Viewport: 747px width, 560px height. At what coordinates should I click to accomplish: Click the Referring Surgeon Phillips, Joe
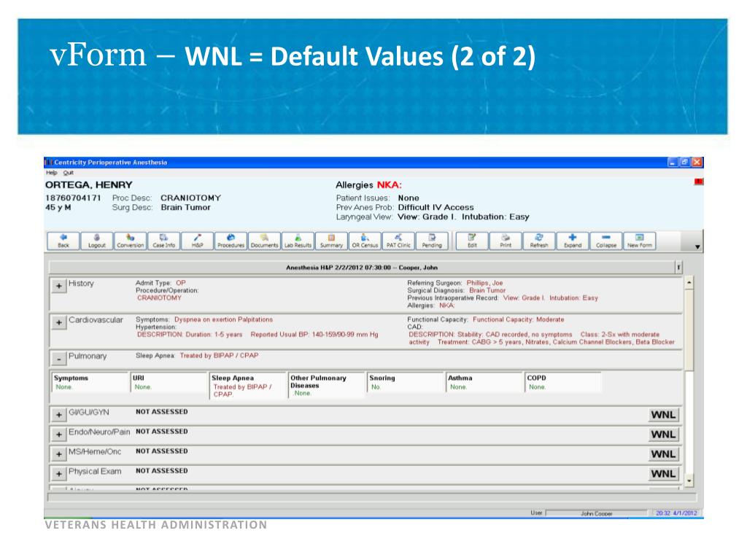coord(484,283)
